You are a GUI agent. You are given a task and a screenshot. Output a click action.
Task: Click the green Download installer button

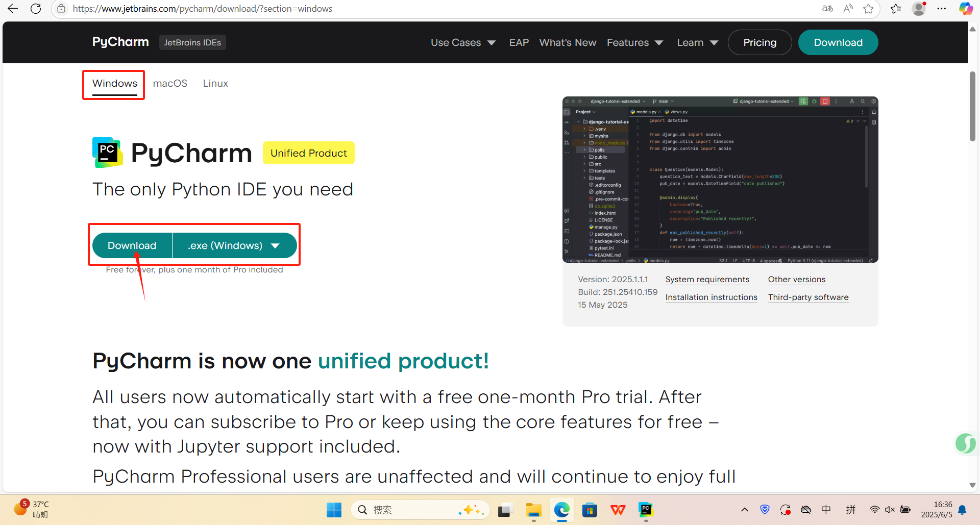pos(132,245)
